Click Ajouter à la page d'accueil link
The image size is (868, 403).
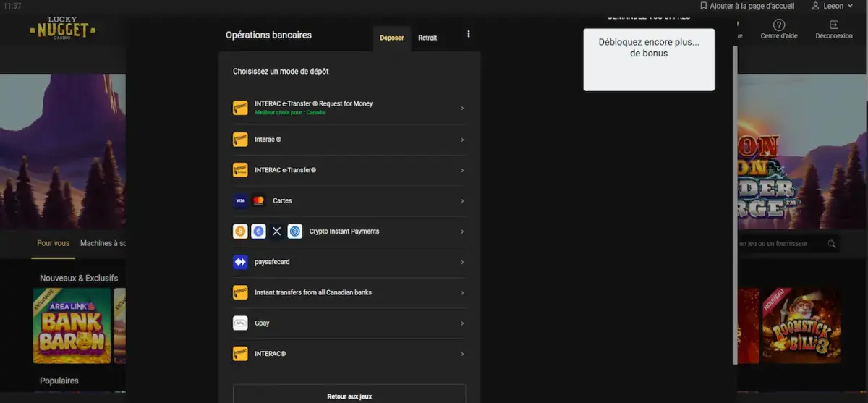[747, 6]
